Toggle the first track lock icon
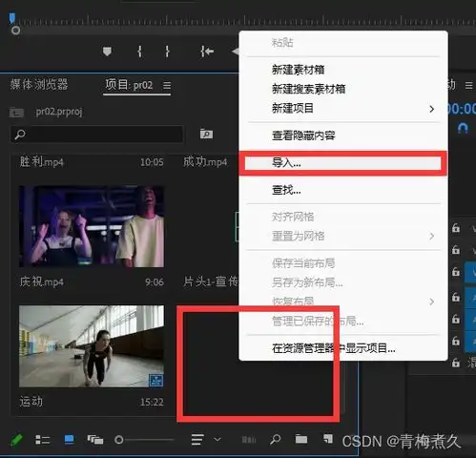 point(456,228)
